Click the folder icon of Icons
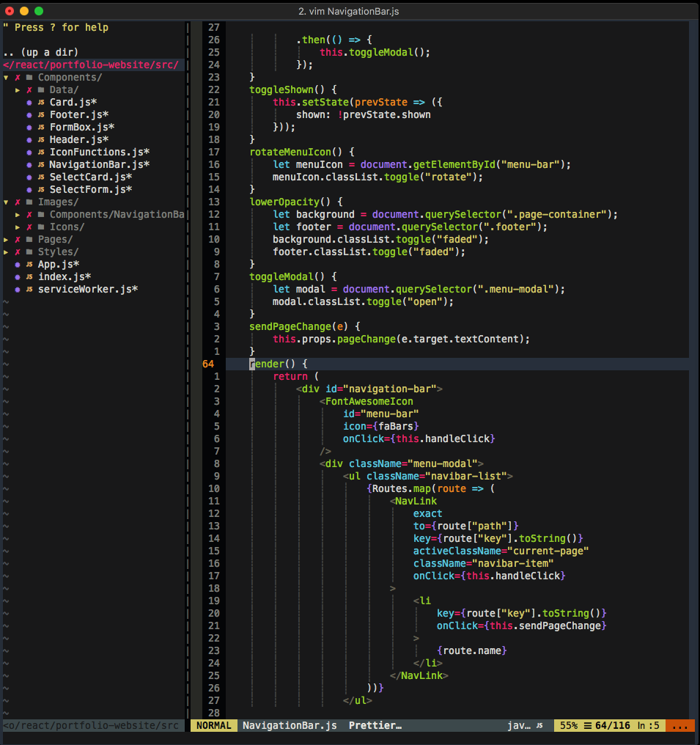The image size is (700, 745). (41, 227)
